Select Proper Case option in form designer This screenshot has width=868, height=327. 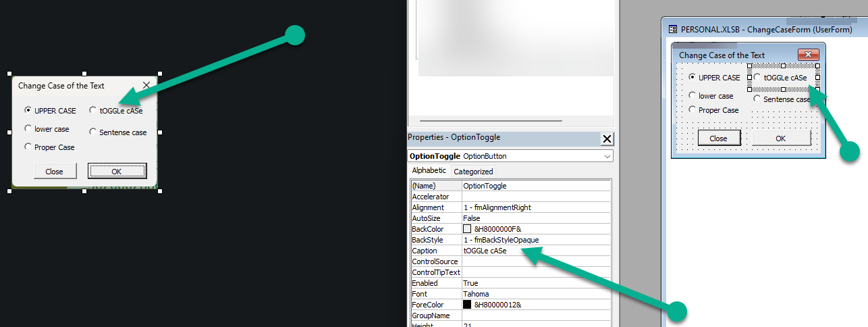click(x=713, y=110)
